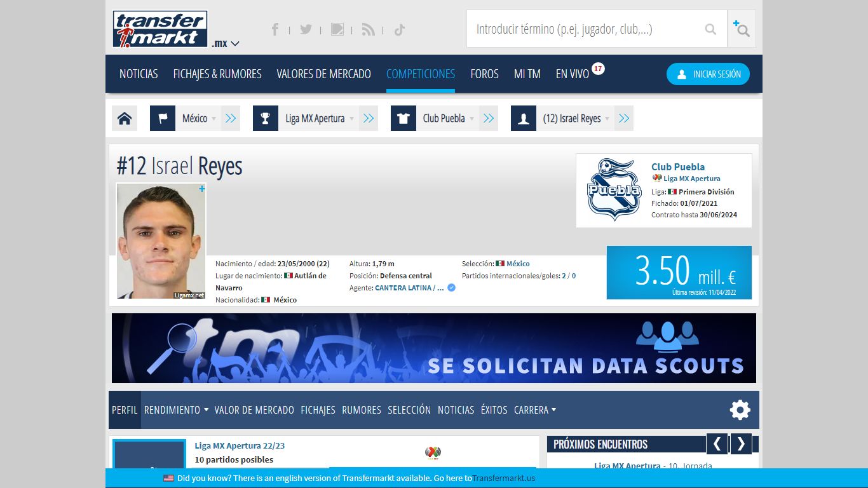Open the VALORES DE MERCADO main menu

tap(324, 74)
